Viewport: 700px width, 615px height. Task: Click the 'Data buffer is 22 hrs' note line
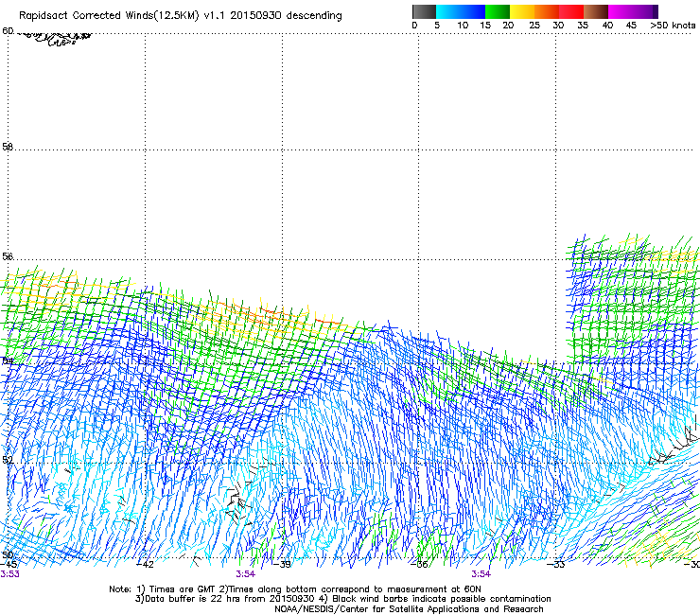(342, 599)
